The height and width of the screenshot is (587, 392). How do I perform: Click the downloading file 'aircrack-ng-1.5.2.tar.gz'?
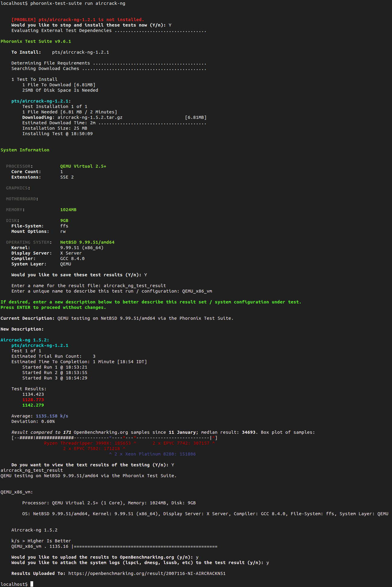(90, 118)
